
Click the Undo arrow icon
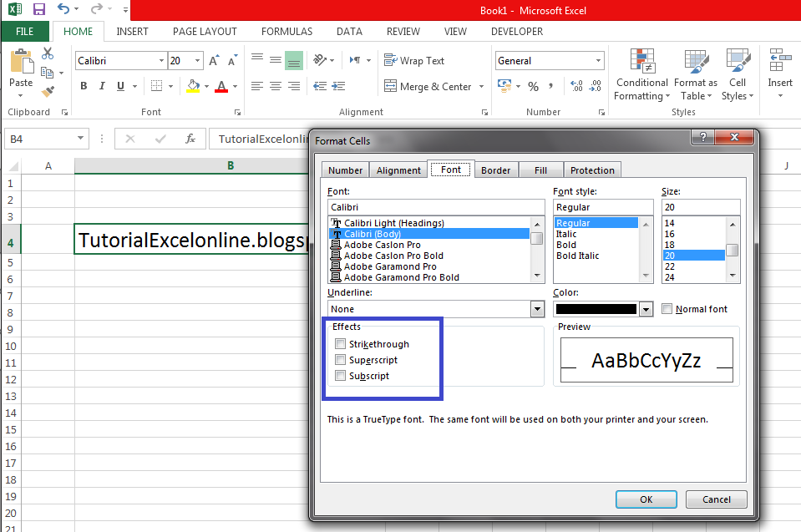[x=63, y=8]
